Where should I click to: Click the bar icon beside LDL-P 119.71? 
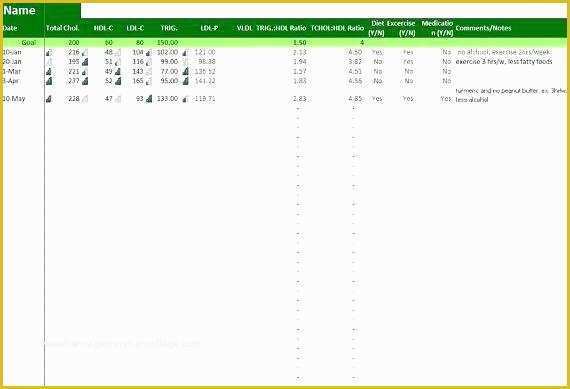(x=185, y=99)
